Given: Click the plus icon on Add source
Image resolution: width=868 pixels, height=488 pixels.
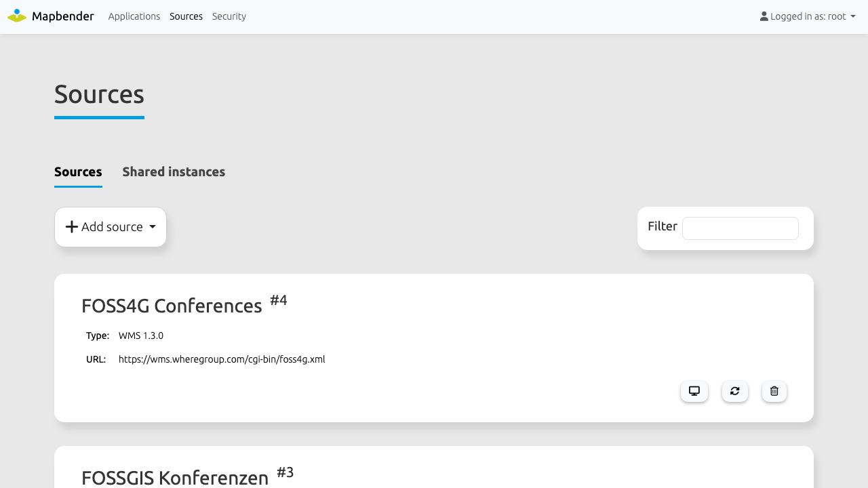Looking at the screenshot, I should (72, 227).
